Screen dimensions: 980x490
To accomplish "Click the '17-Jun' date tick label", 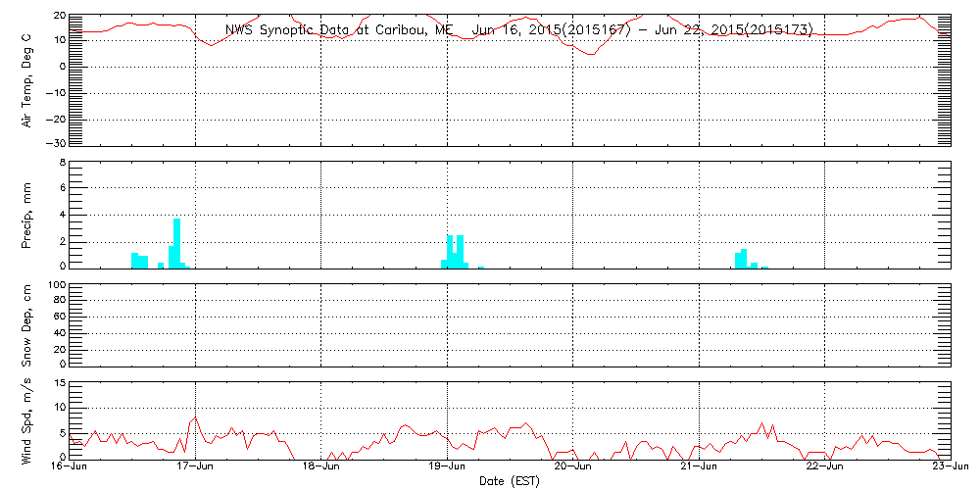I will pos(195,466).
